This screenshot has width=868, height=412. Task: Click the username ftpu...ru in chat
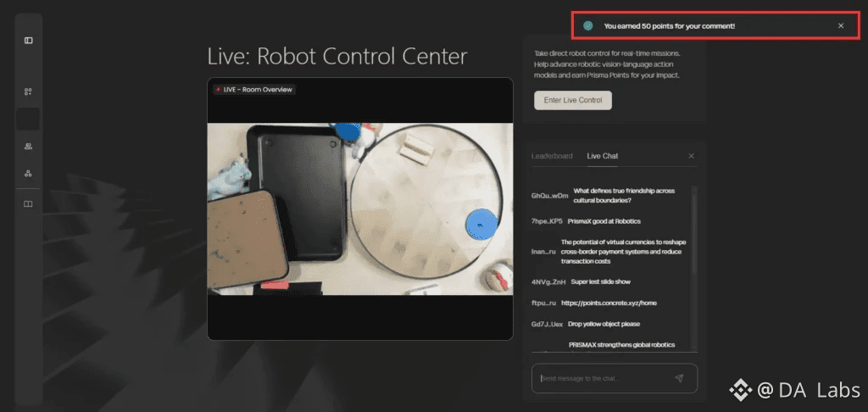click(543, 303)
